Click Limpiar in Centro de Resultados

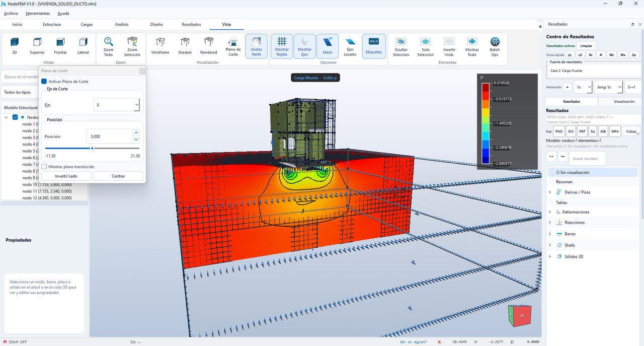pos(586,46)
